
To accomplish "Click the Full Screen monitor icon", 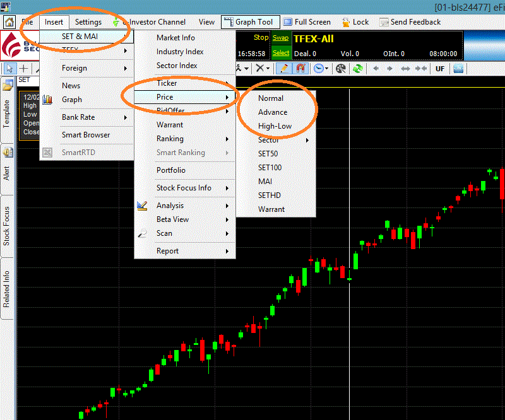I will [x=287, y=22].
